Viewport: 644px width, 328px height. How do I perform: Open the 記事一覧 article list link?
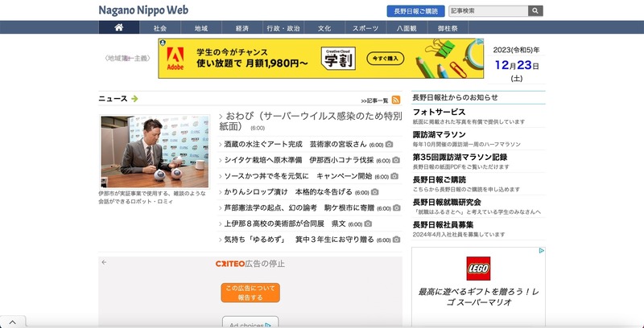click(x=374, y=100)
